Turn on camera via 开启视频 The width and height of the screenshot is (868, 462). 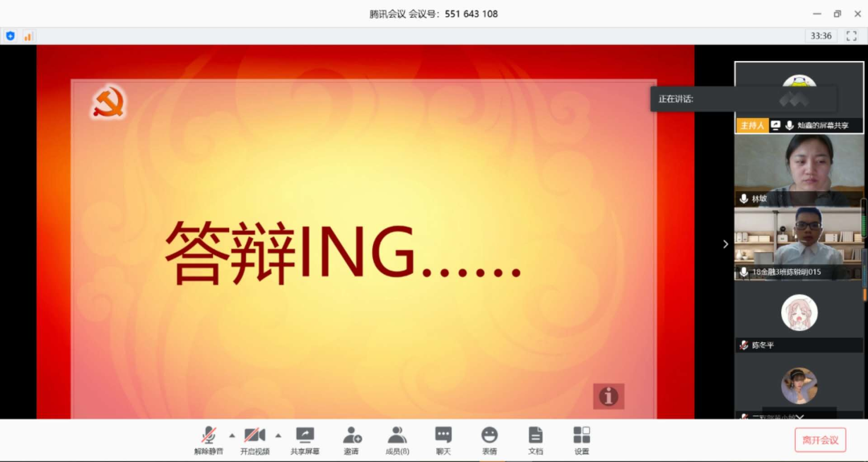tap(255, 435)
